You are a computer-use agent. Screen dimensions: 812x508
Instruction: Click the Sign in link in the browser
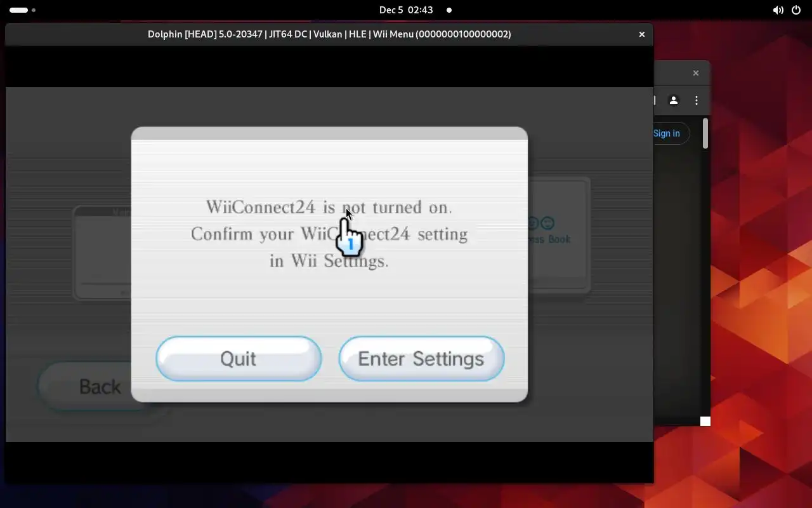coord(667,133)
